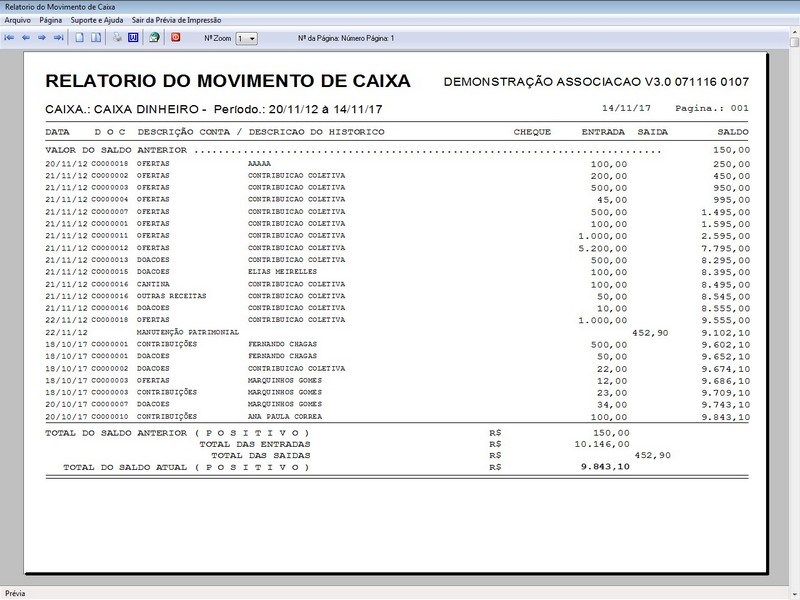Click MANUTENÇÃO PATRIMONIAL entry
The height and width of the screenshot is (600, 800).
tap(188, 332)
